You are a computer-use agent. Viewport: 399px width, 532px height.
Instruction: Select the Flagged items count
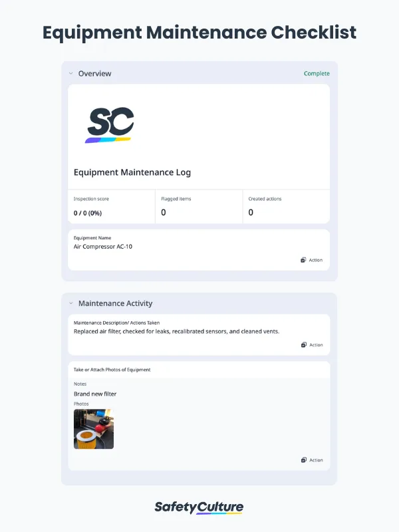164,213
